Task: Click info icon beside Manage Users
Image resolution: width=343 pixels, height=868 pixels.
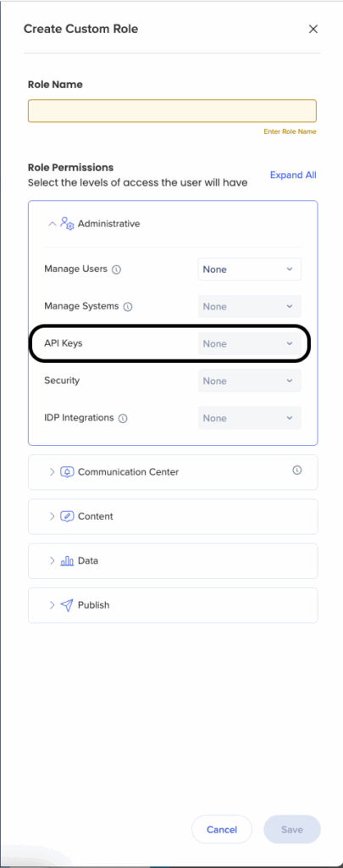Action: [116, 270]
